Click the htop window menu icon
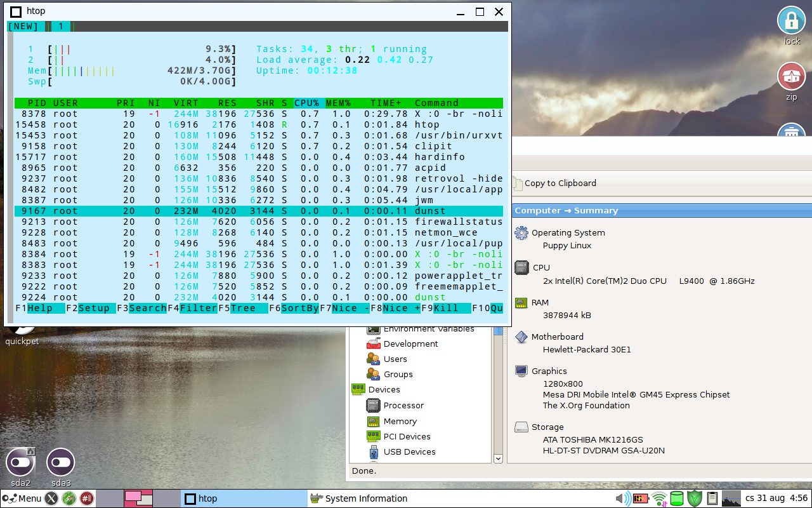The image size is (812, 508). 16,11
